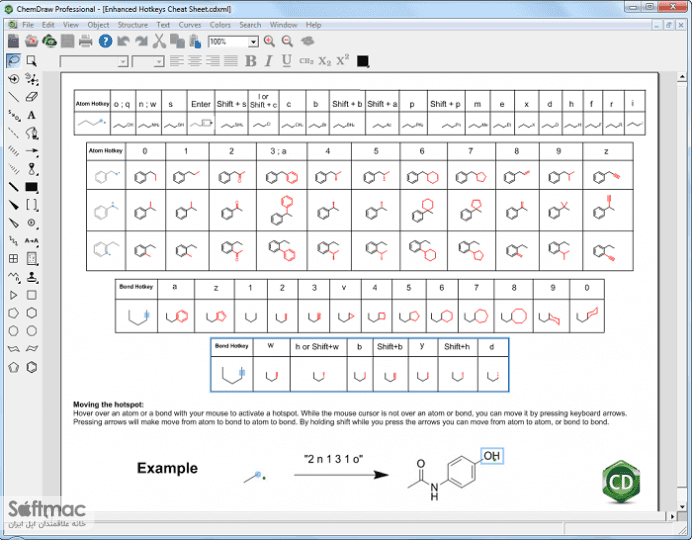Open the 100% zoom dropdown

coord(253,42)
